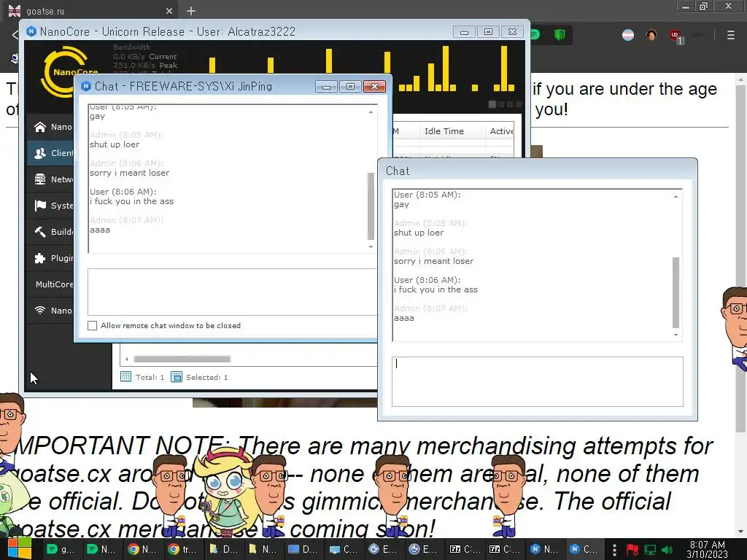Viewport: 747px width, 560px height.
Task: Open a new browser tab with plus button
Action: click(x=191, y=10)
